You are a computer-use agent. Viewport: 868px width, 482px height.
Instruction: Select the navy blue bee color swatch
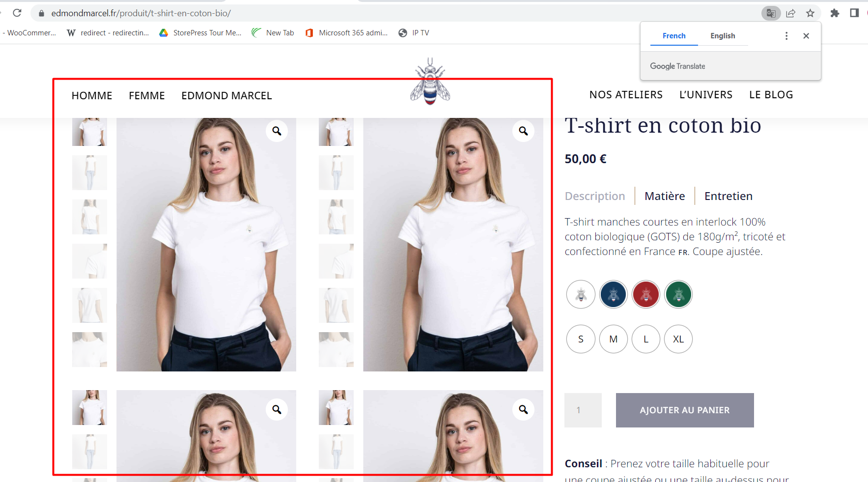click(614, 294)
